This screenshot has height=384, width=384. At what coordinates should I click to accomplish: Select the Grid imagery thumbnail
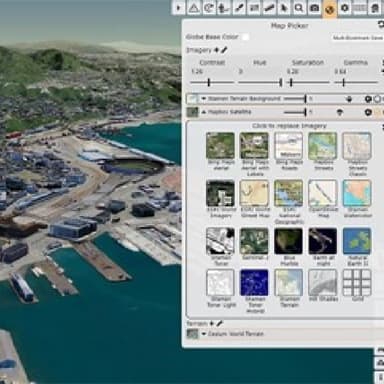coord(357,283)
